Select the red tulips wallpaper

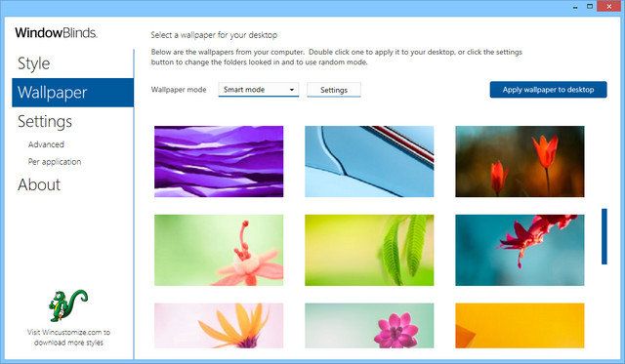pyautogui.click(x=520, y=161)
